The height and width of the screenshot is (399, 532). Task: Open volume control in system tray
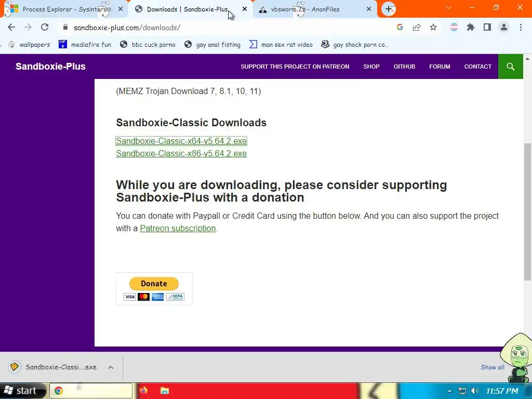tap(475, 391)
